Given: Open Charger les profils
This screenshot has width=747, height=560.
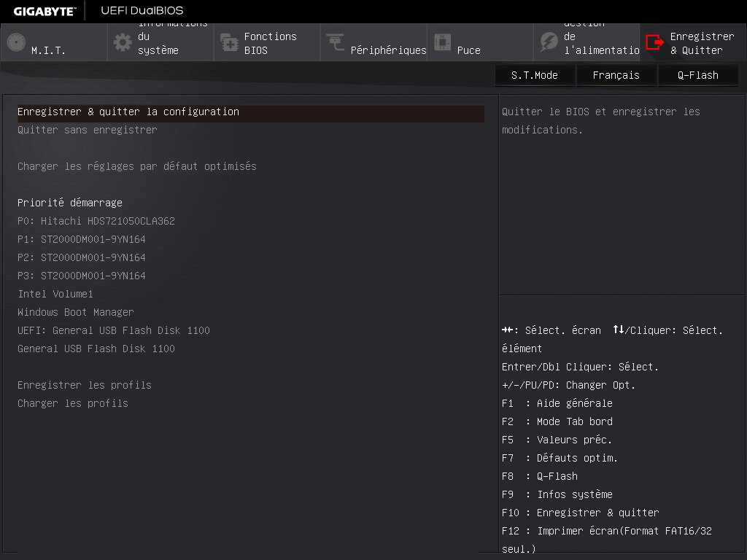Looking at the screenshot, I should (73, 403).
